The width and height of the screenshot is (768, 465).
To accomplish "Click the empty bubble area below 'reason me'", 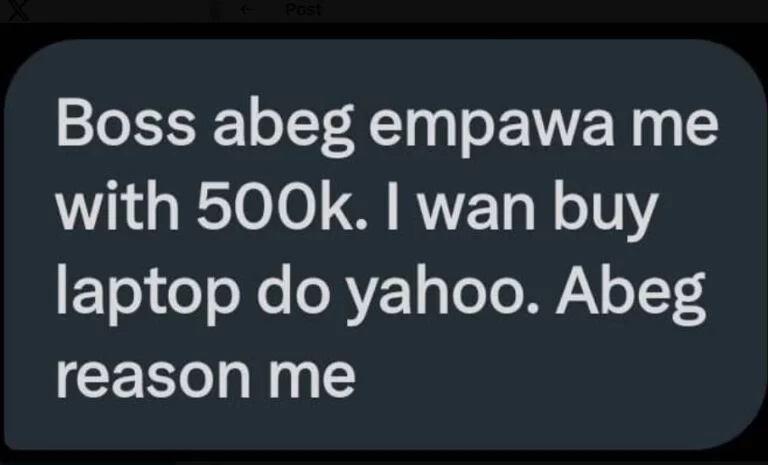I will point(384,424).
